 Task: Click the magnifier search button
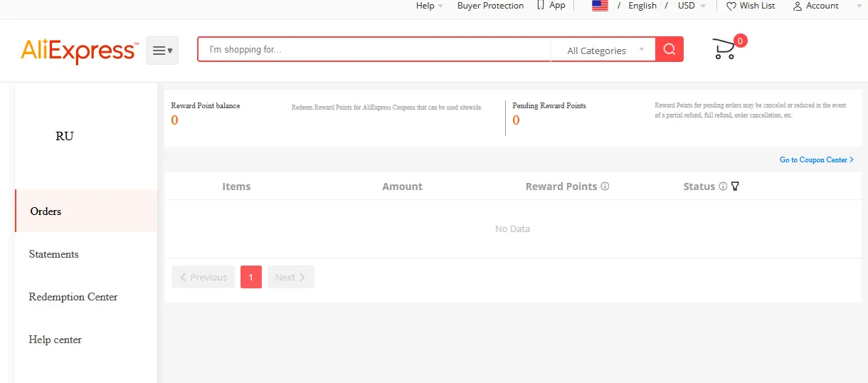[x=669, y=49]
